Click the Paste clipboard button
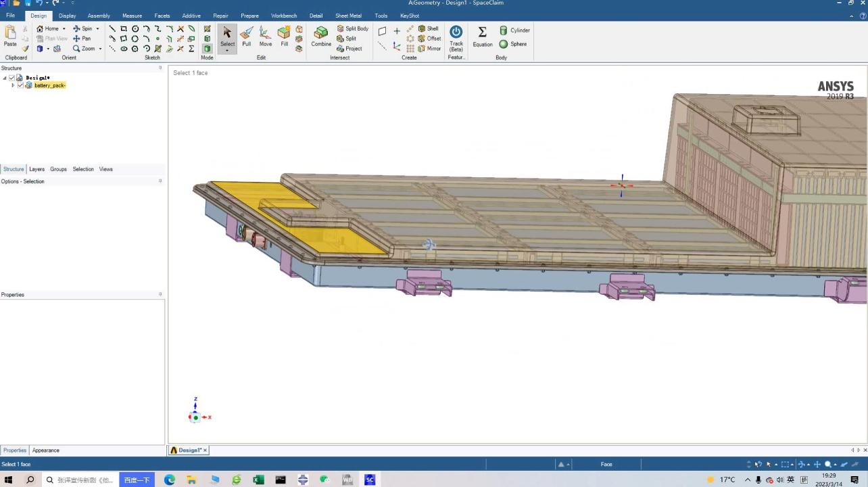The image size is (868, 487). [10, 37]
